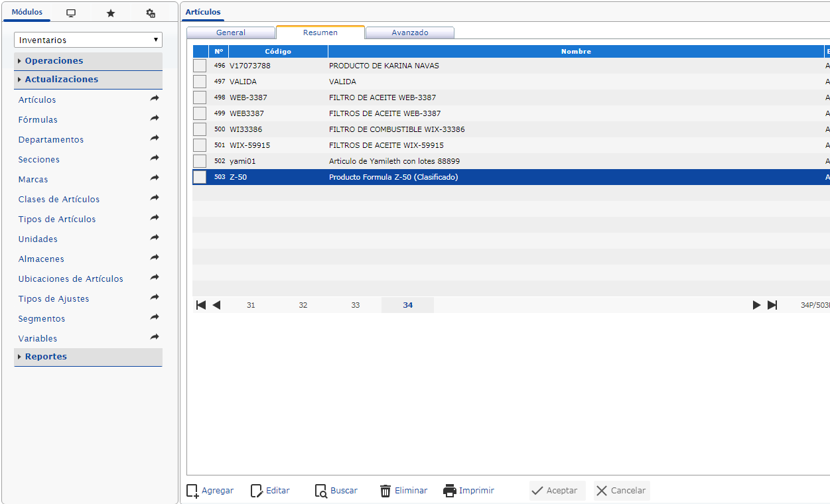The height and width of the screenshot is (504, 830).
Task: Go to first page of results
Action: (x=201, y=305)
